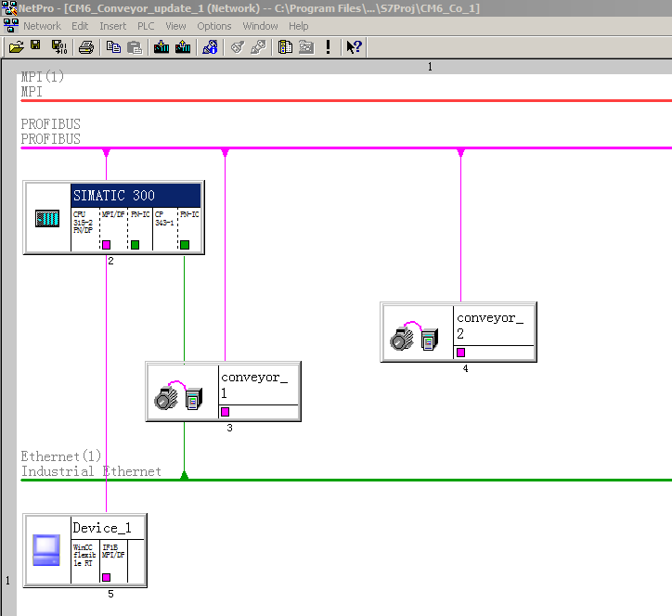Click the Save and Compile icon
The image size is (672, 616).
pyautogui.click(x=59, y=46)
